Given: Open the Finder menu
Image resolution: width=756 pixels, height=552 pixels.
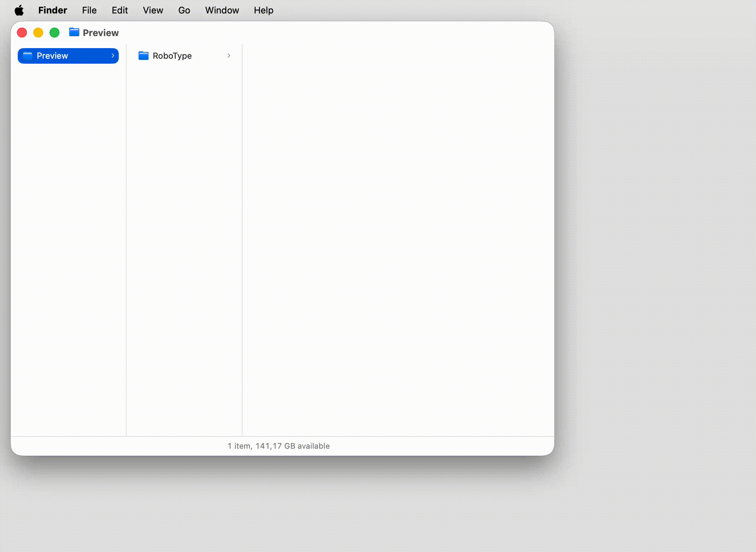Looking at the screenshot, I should pos(53,11).
